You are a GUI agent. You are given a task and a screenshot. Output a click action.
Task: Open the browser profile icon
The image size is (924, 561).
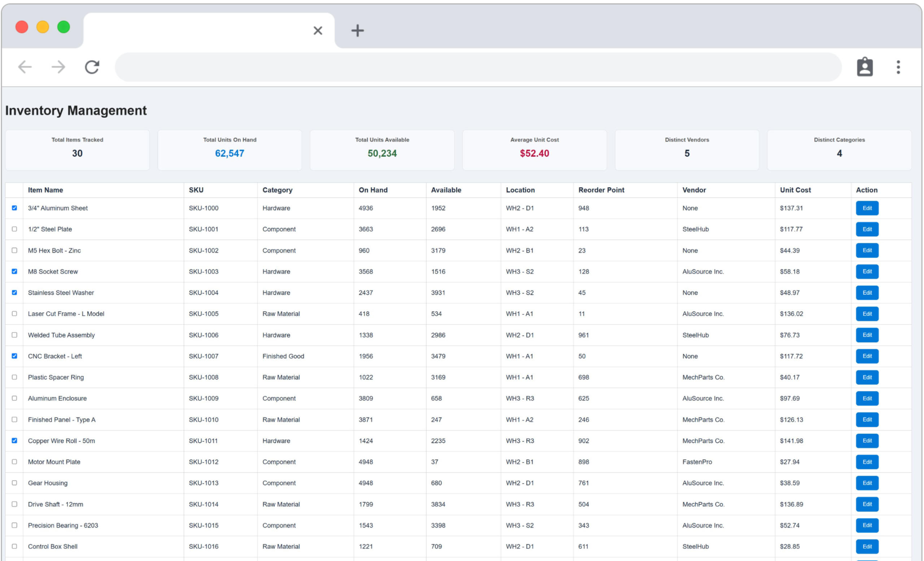pos(864,67)
